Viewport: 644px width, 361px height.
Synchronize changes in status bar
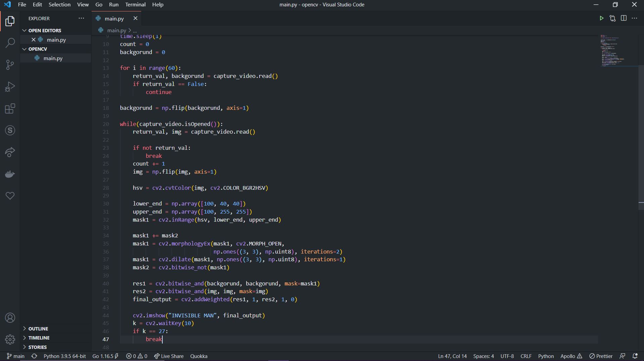(x=34, y=356)
